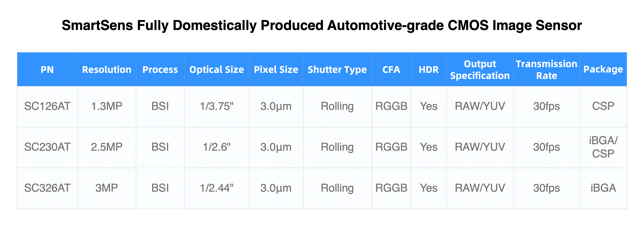
Task: Select the 2.5MP resolution cell
Action: tap(107, 147)
